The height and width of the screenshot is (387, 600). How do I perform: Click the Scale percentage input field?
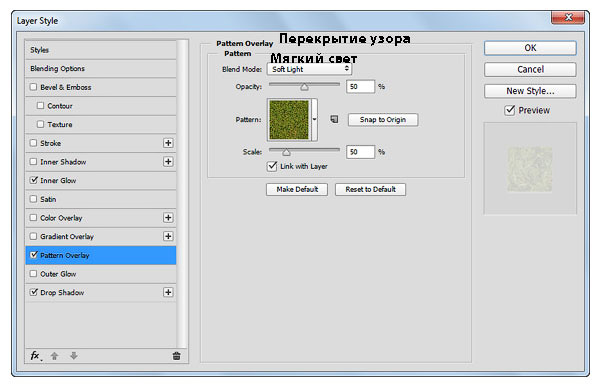coord(360,152)
